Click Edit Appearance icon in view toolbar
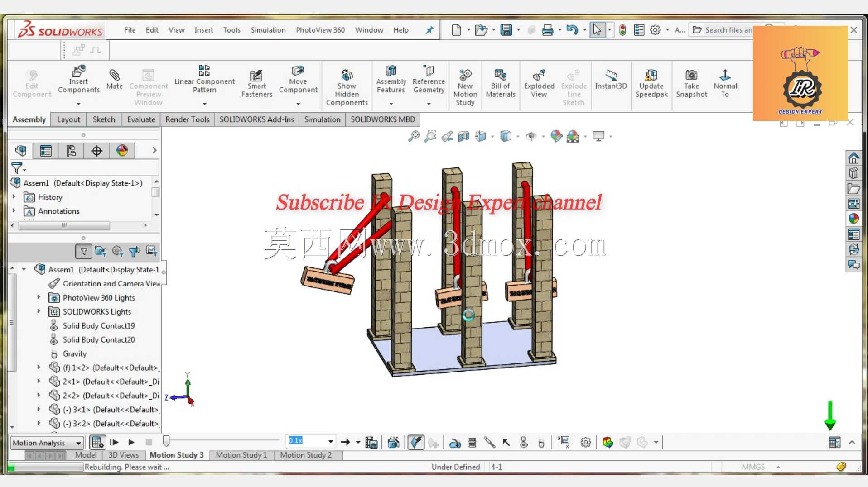This screenshot has height=487, width=868. pyautogui.click(x=556, y=136)
